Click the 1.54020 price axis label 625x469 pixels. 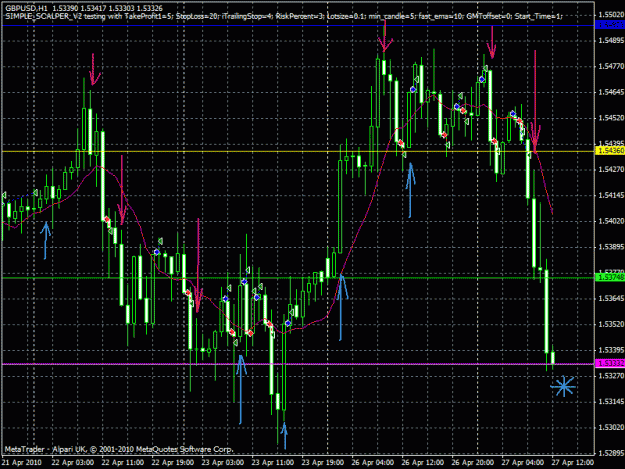[x=611, y=221]
